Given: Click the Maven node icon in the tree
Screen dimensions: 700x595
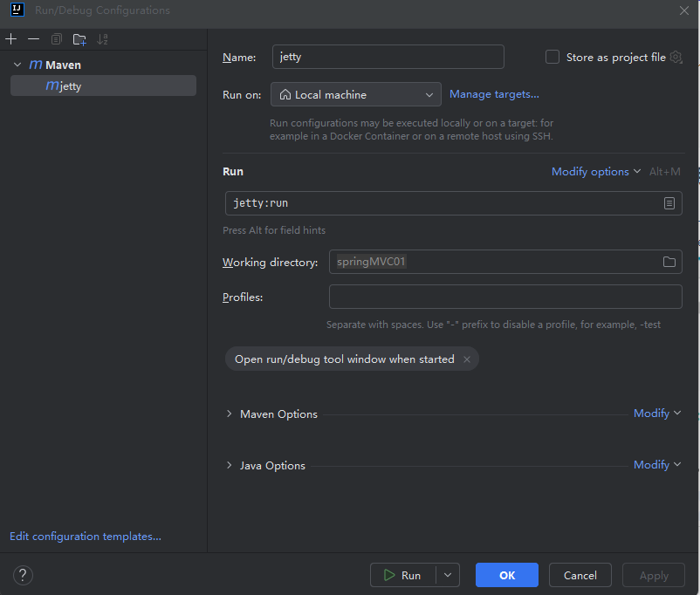Looking at the screenshot, I should (x=36, y=65).
